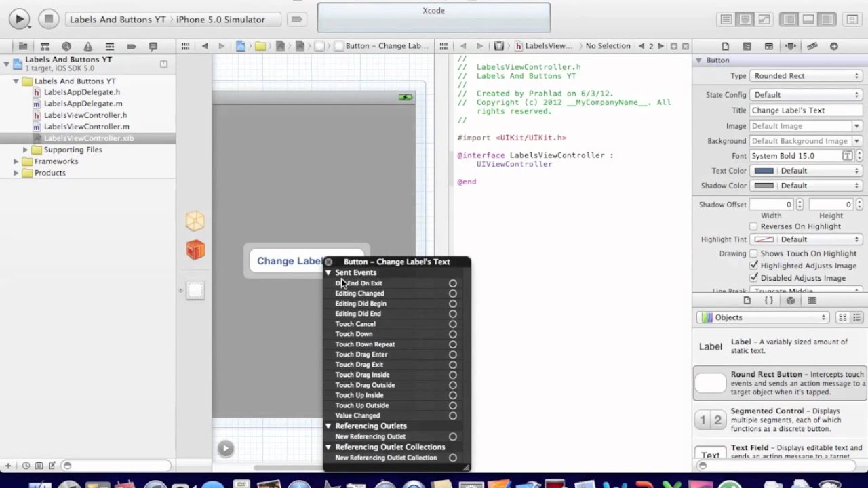Viewport: 868px width, 488px height.
Task: Click the First Responder orange cube
Action: pos(195,250)
